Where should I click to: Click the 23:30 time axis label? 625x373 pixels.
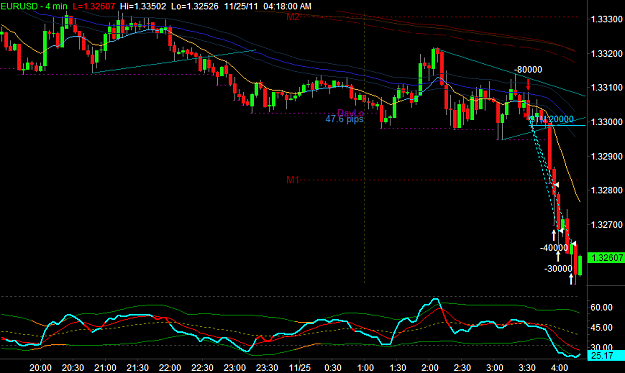pyautogui.click(x=267, y=368)
